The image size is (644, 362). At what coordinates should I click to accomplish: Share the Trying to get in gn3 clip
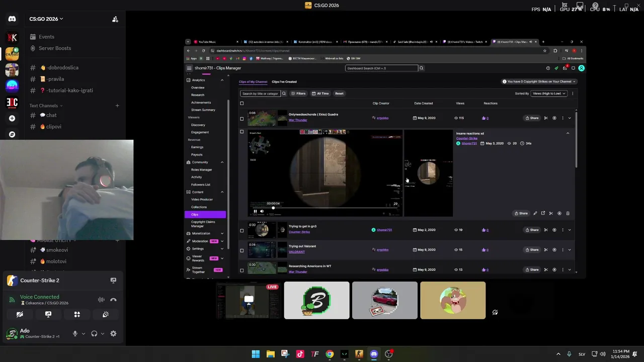point(532,230)
